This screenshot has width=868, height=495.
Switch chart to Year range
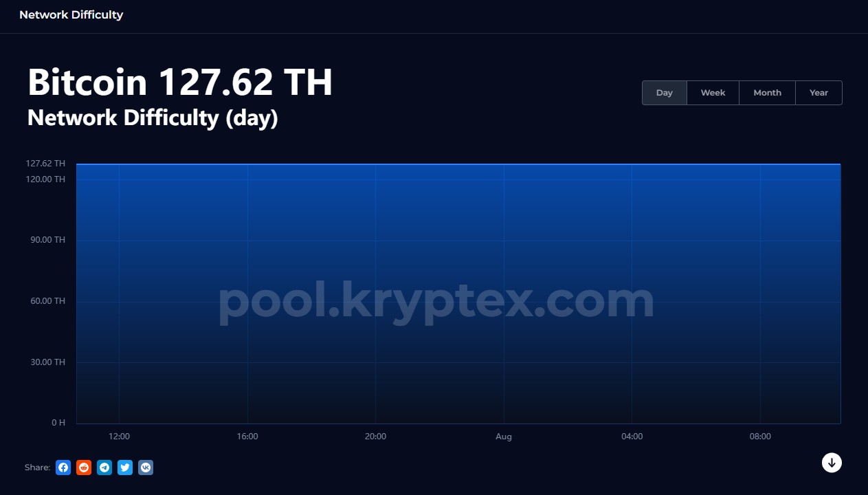coord(819,93)
